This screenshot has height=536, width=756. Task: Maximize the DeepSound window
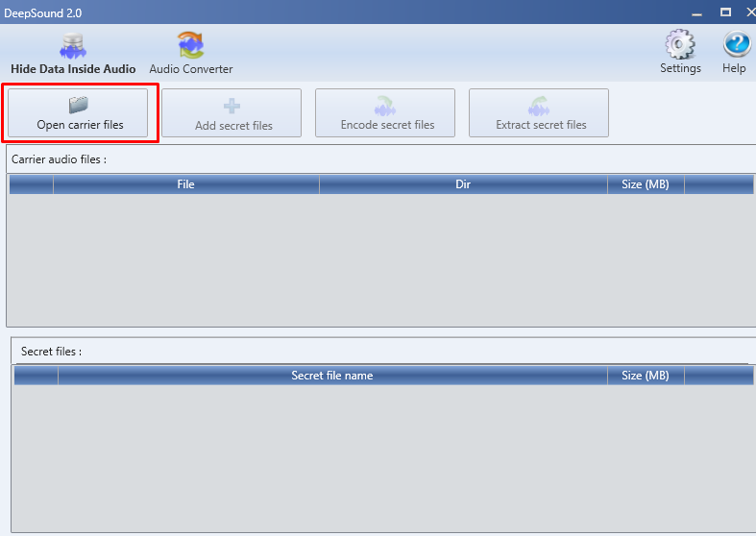tap(725, 12)
